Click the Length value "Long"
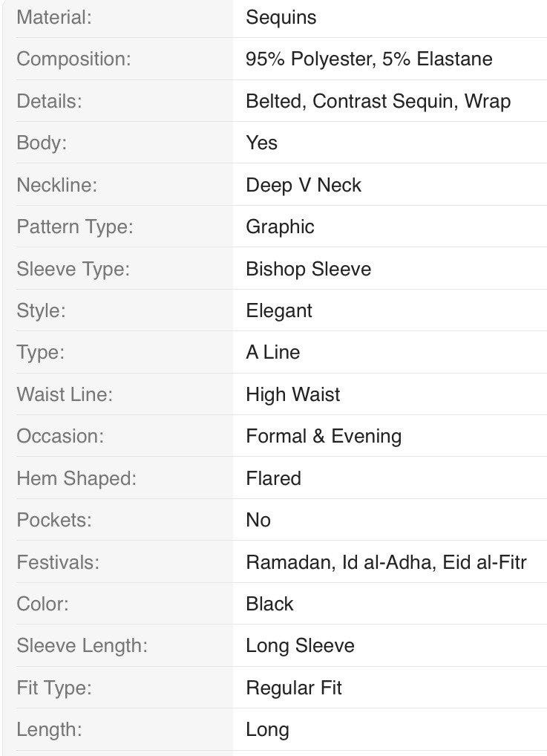This screenshot has height=756, width=547. [267, 729]
